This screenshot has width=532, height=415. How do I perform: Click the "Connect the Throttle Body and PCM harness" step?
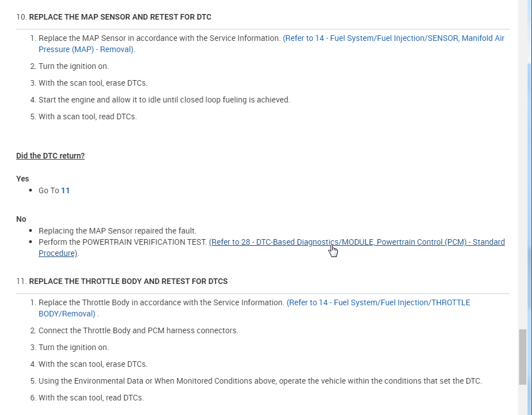point(138,330)
